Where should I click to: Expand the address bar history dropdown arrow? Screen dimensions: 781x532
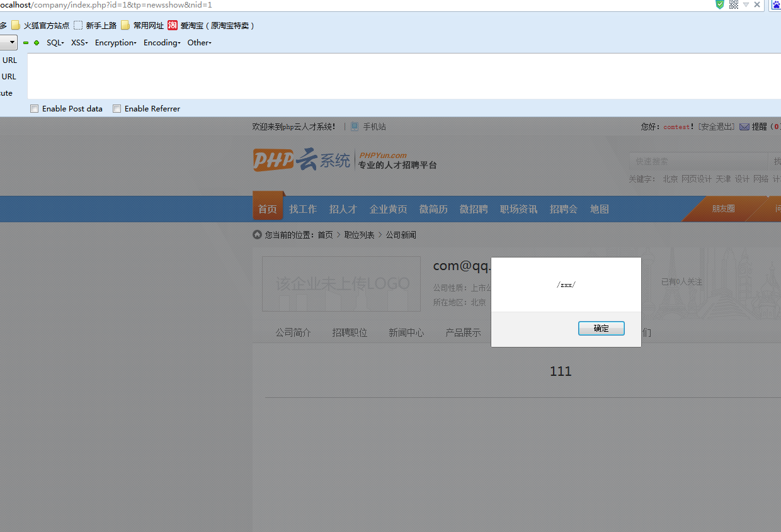click(746, 4)
